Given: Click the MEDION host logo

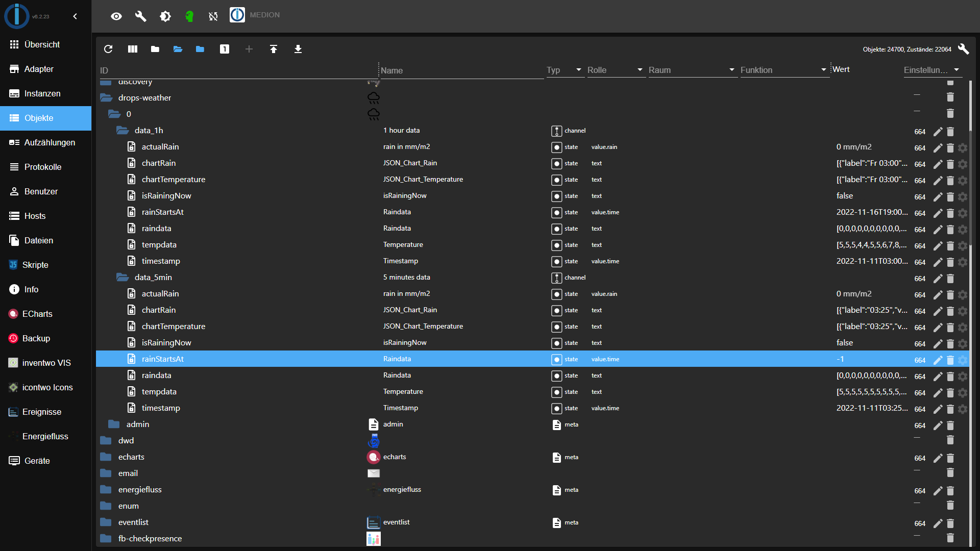Looking at the screenshot, I should click(x=237, y=15).
